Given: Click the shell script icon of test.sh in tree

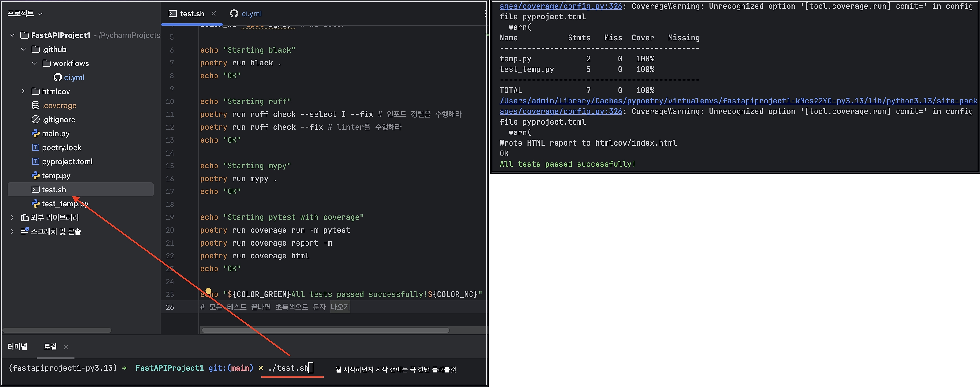Looking at the screenshot, I should [35, 190].
